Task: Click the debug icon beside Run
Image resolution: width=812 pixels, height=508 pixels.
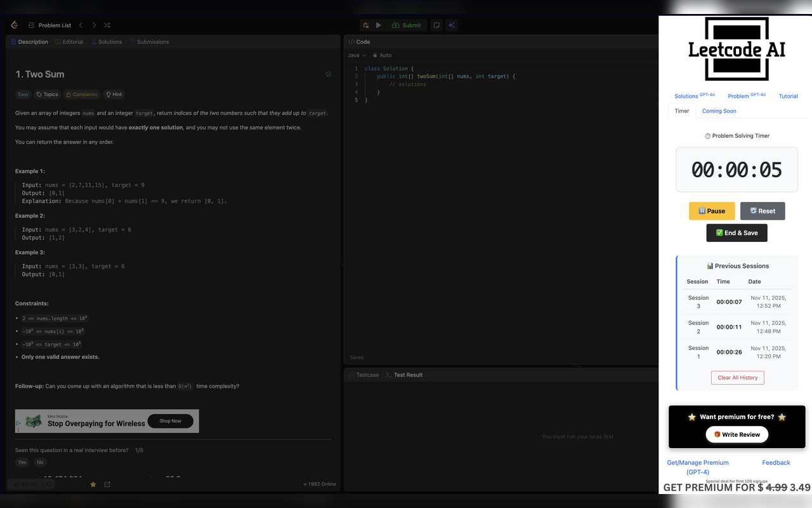Action: [x=365, y=25]
